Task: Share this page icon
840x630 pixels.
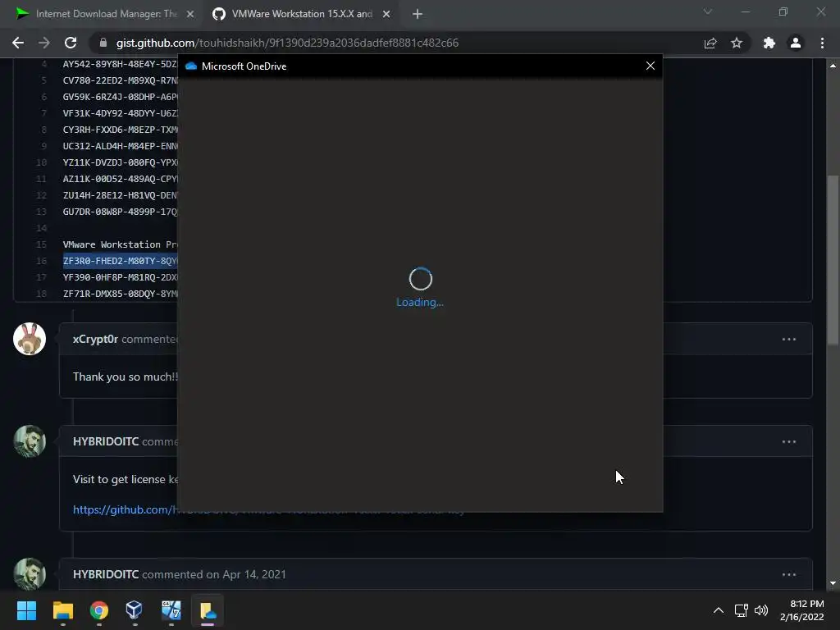Action: click(x=710, y=43)
